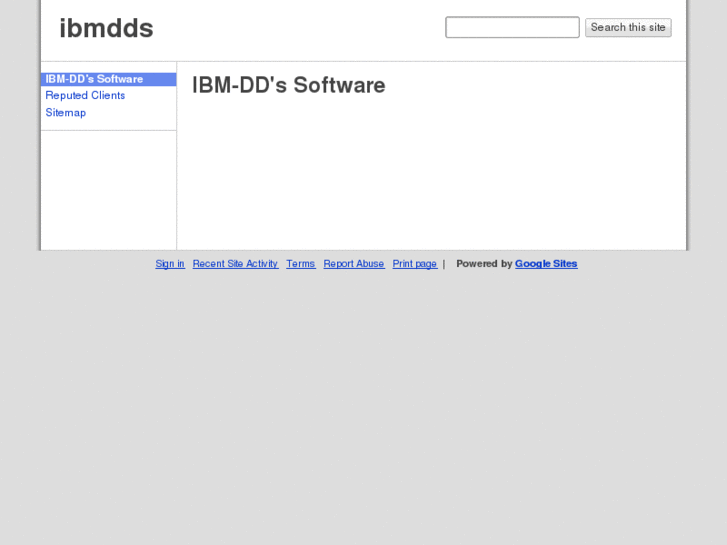Click the IBM-DD's Software page heading
Viewport: 727px width, 545px height.
click(x=289, y=85)
